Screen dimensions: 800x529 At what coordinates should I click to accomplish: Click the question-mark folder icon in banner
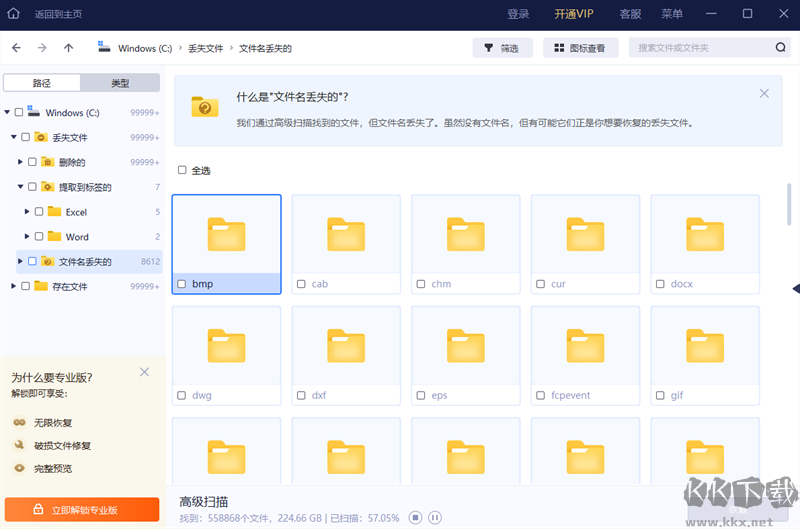pyautogui.click(x=205, y=107)
